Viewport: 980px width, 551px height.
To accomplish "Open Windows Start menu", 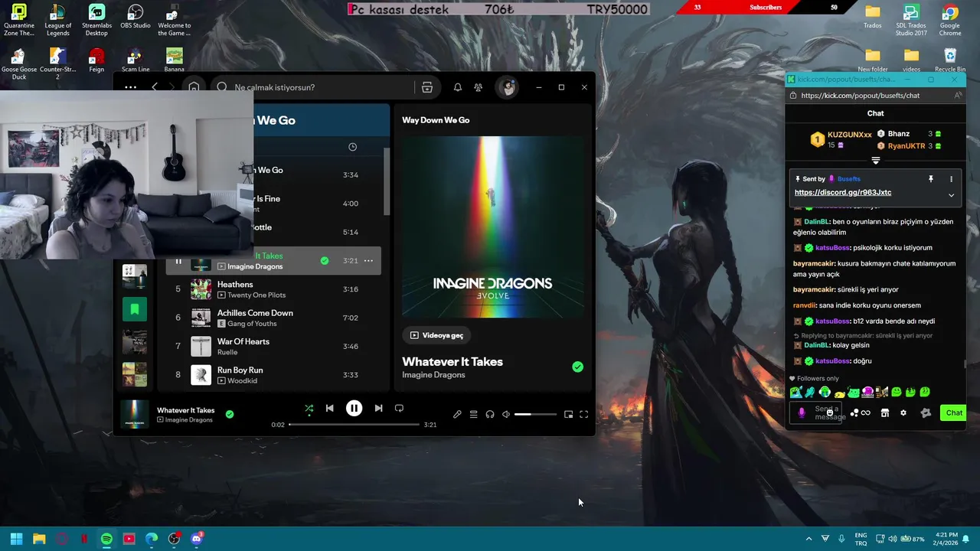I will [x=16, y=539].
